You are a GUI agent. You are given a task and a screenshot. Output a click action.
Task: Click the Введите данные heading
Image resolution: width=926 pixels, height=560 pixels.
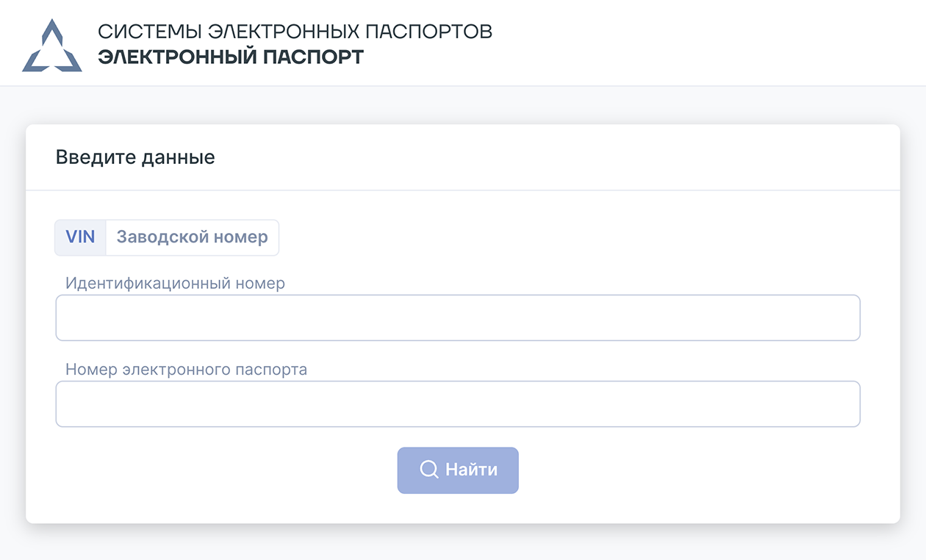(x=135, y=157)
